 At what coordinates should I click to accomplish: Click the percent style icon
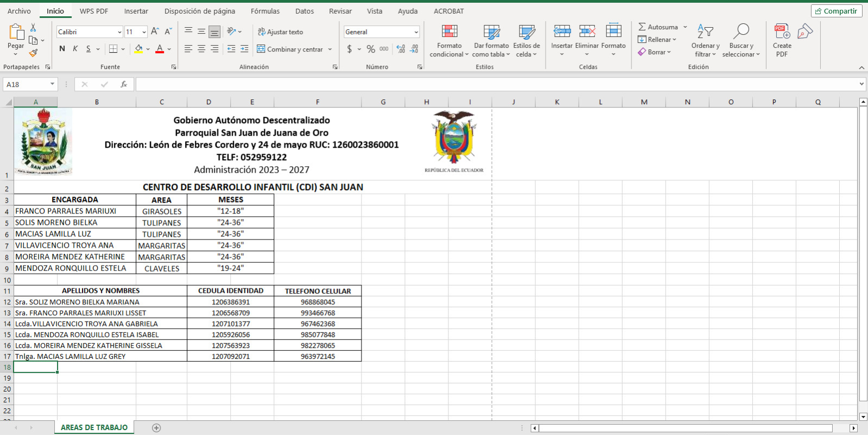[371, 49]
